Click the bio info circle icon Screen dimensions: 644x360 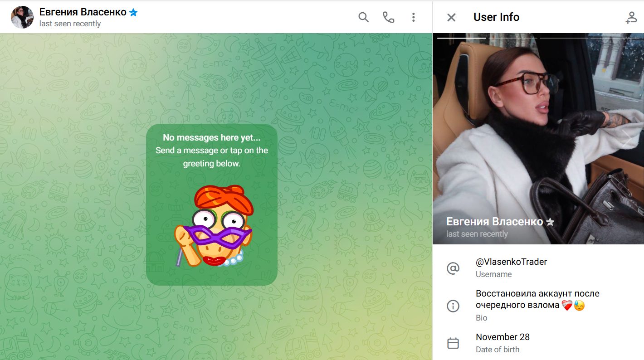coord(453,306)
